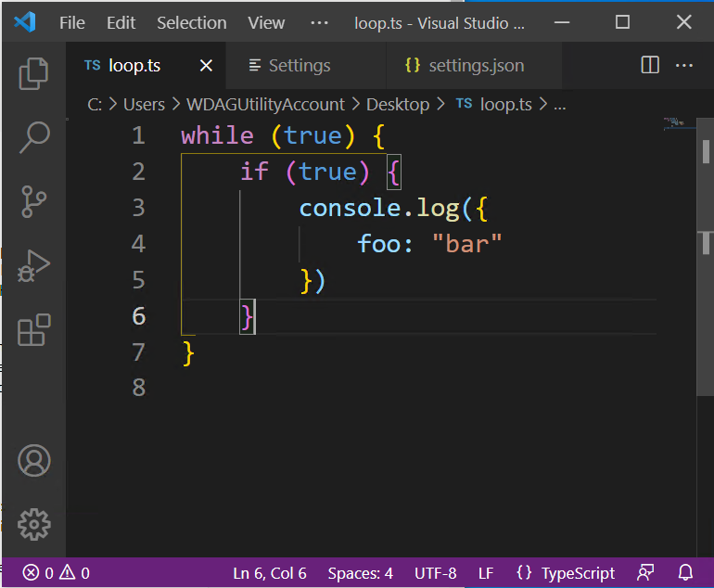Click the editor minimap preview
Viewport: 714px width, 588px height.
point(679,124)
